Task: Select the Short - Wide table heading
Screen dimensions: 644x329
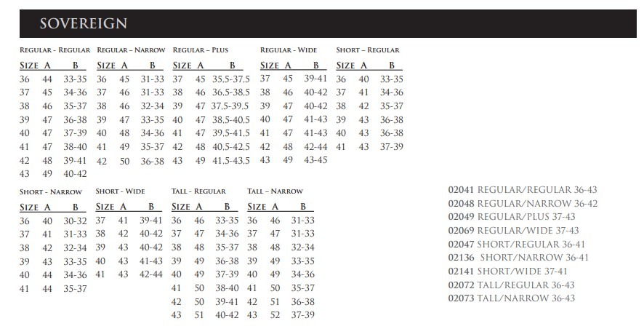Action: pos(122,191)
